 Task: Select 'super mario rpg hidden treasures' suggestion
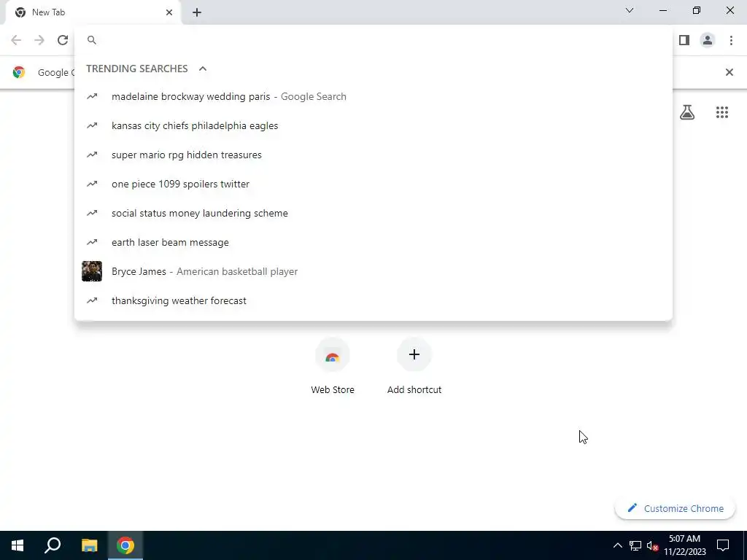click(x=373, y=155)
